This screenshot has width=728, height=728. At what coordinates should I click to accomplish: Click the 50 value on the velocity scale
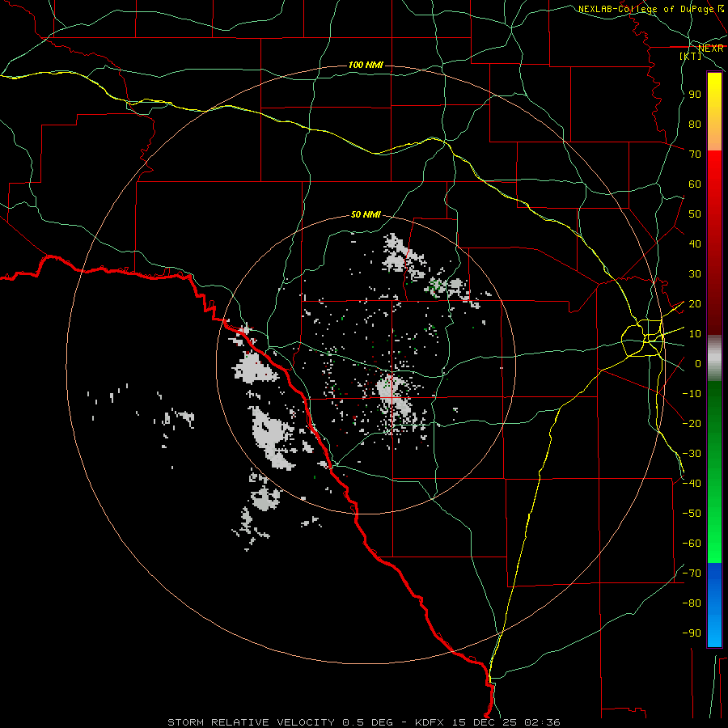(x=695, y=214)
